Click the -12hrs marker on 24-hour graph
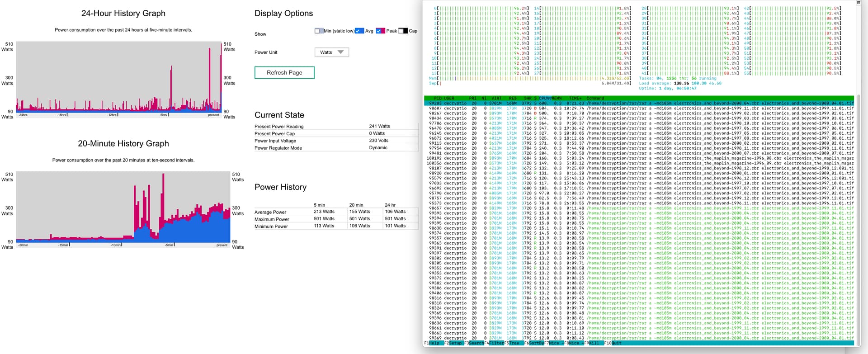868x354 pixels. (x=112, y=115)
